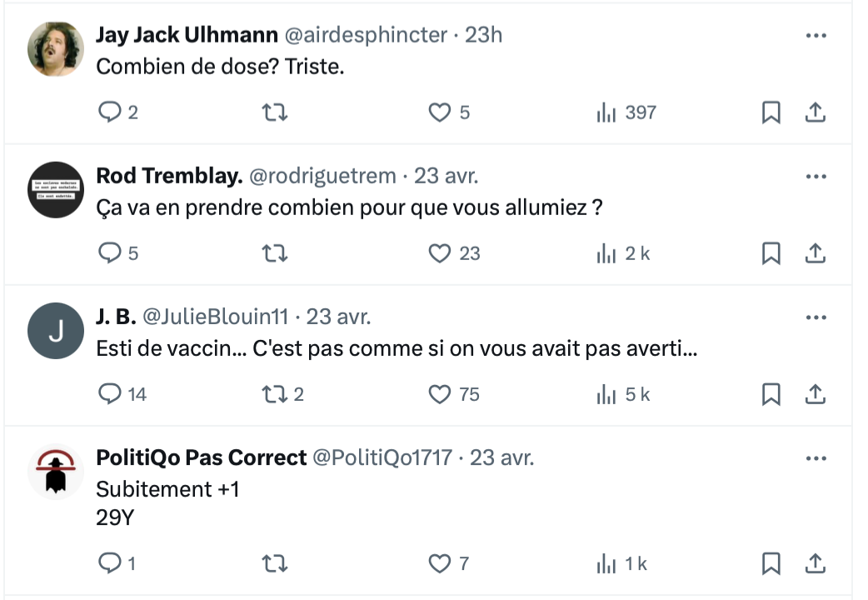Image resolution: width=868 pixels, height=600 pixels.
Task: Click J. B.'s gray letter avatar
Action: pos(56,331)
